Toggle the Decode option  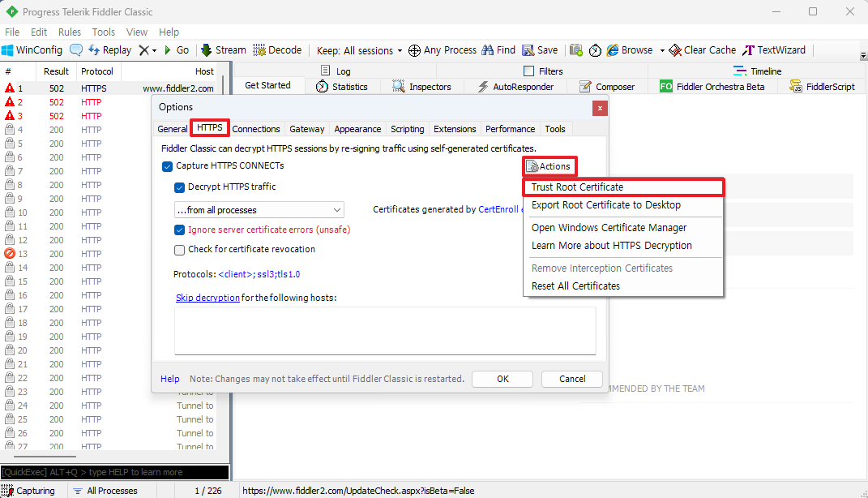[277, 49]
